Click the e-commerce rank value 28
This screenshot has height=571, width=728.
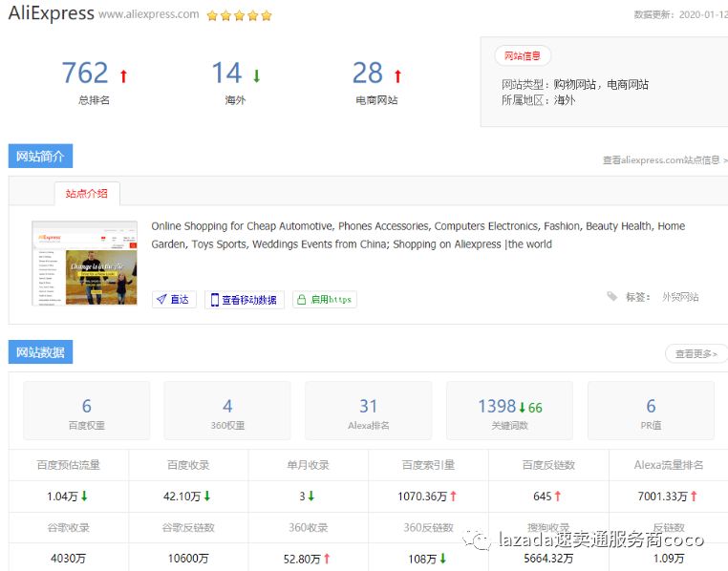pos(368,73)
